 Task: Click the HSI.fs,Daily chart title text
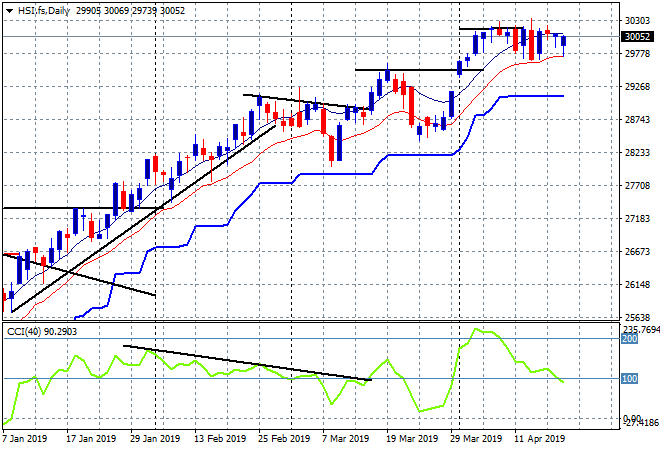pyautogui.click(x=44, y=11)
